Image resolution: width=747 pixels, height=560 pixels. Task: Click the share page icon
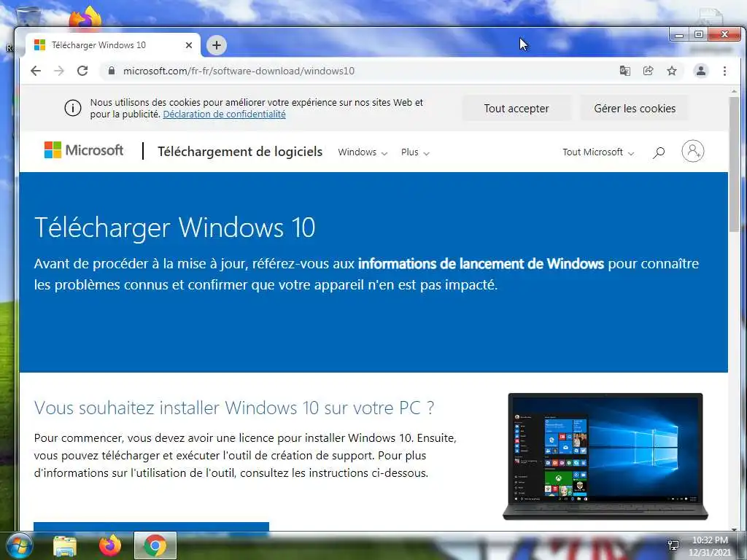coord(648,71)
